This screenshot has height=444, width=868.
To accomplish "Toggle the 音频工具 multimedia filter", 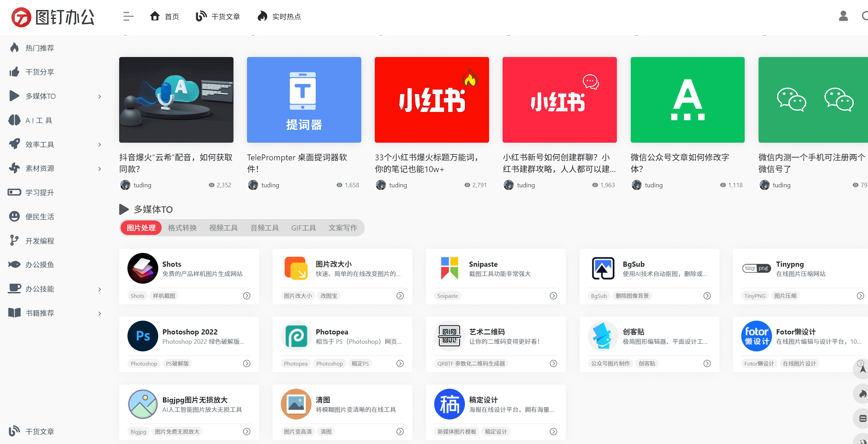I will [x=264, y=228].
